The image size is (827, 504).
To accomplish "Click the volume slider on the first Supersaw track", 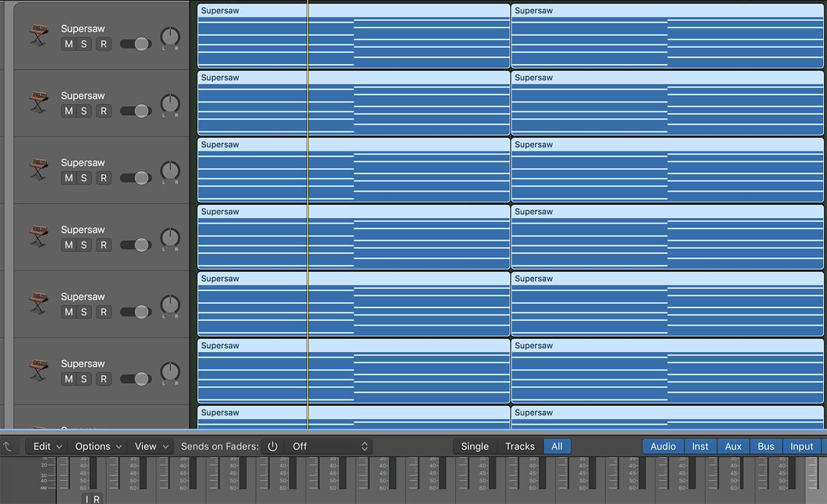I will click(x=136, y=44).
